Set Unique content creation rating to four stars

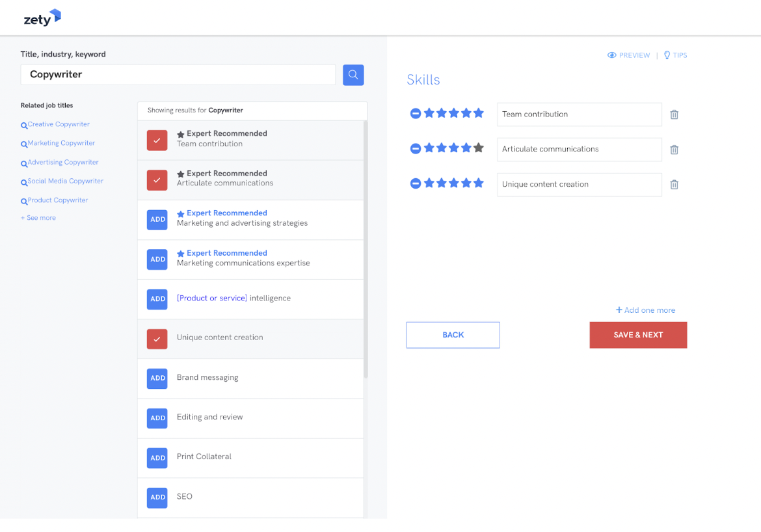point(466,183)
